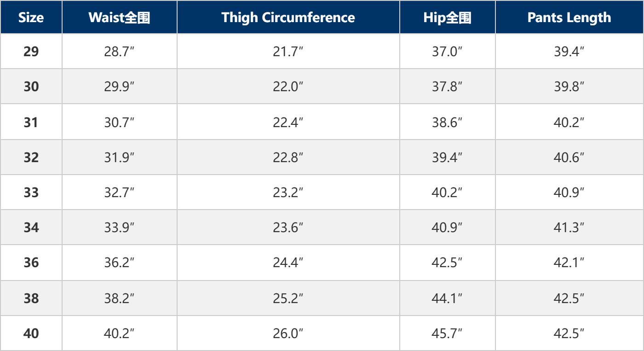644x351 pixels.
Task: Select thigh circumference value 22.8″
Action: 288,157
